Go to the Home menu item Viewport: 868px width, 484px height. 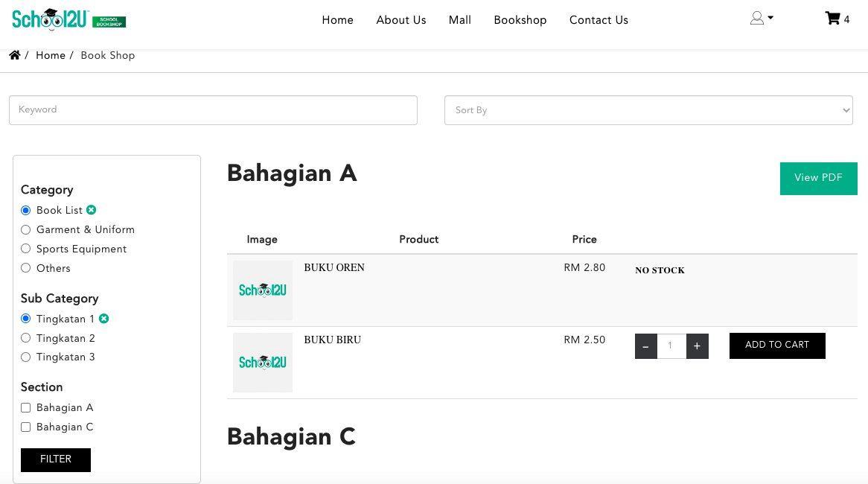pos(338,20)
